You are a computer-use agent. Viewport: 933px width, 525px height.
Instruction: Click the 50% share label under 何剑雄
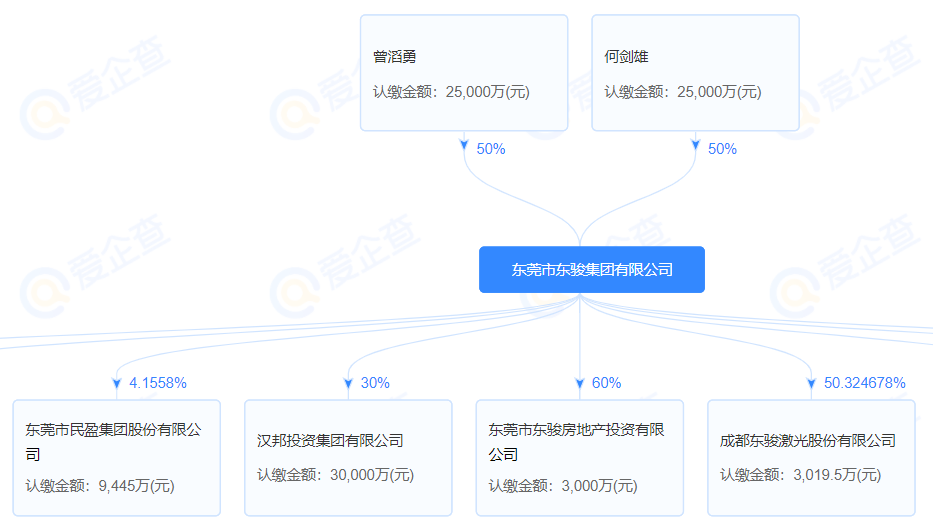[722, 149]
